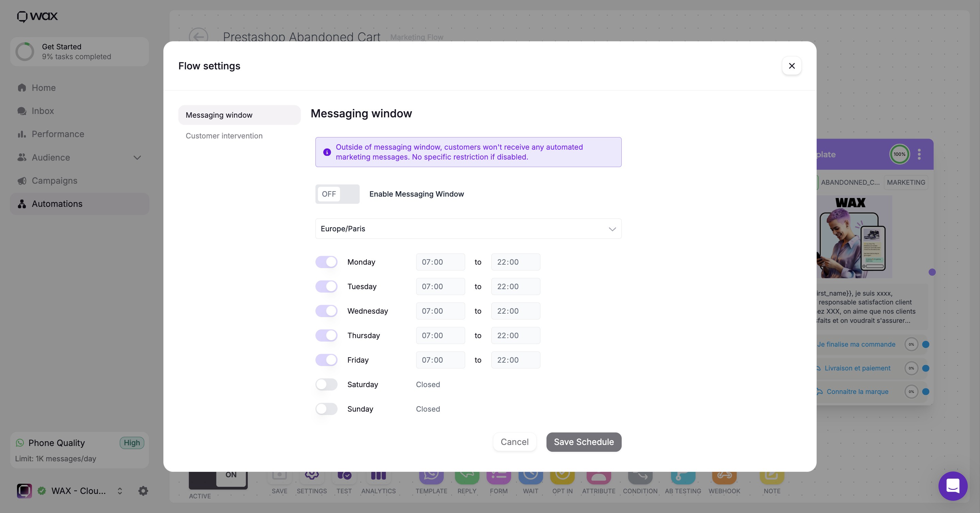Open the Campaigns megaphone icon
The image size is (980, 513).
click(22, 181)
